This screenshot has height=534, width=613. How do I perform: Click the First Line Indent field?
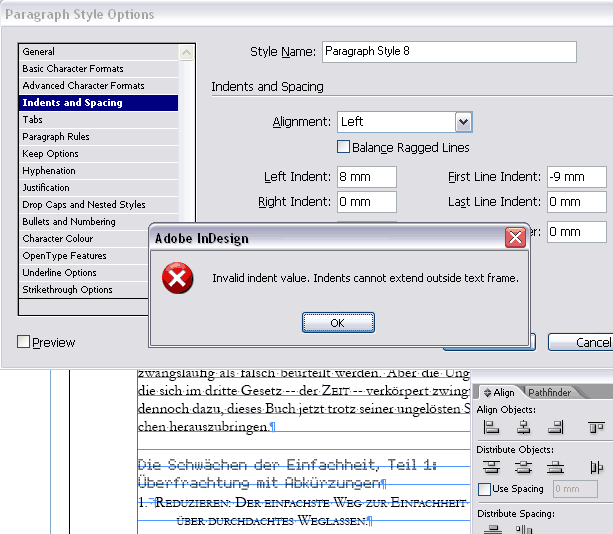pyautogui.click(x=577, y=177)
